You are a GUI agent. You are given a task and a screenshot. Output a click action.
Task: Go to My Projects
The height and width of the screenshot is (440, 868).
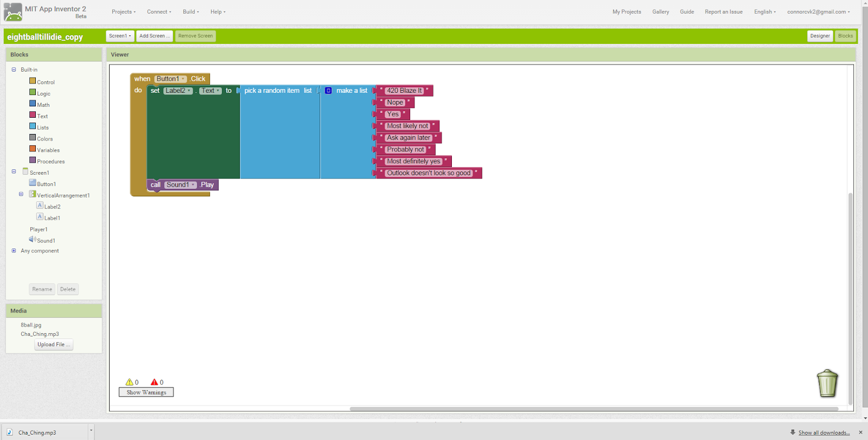627,12
